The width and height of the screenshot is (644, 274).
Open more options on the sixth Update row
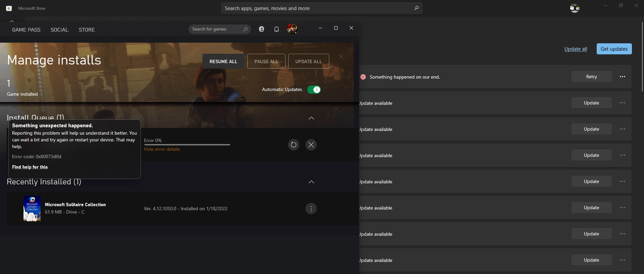coord(623,234)
